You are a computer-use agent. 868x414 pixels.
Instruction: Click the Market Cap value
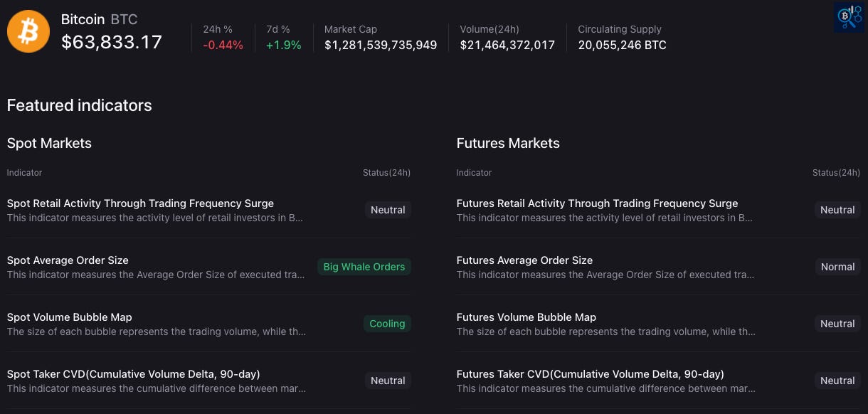[381, 45]
